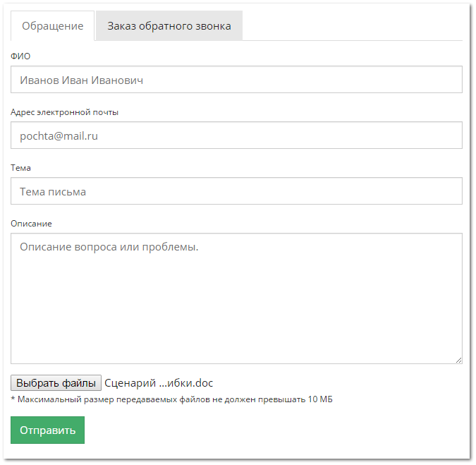Focus the ФИО input field
This screenshot has width=476, height=465.
(x=236, y=80)
